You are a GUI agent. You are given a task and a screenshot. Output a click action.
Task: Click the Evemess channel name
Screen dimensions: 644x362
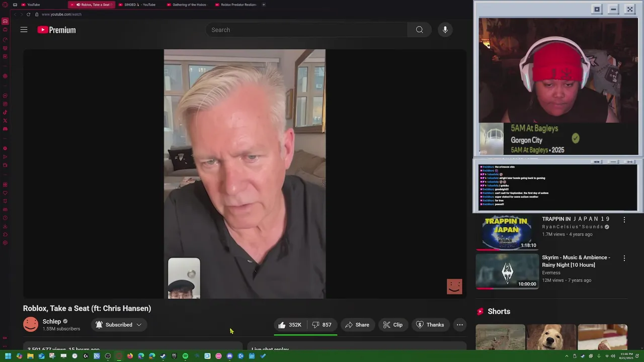551,273
